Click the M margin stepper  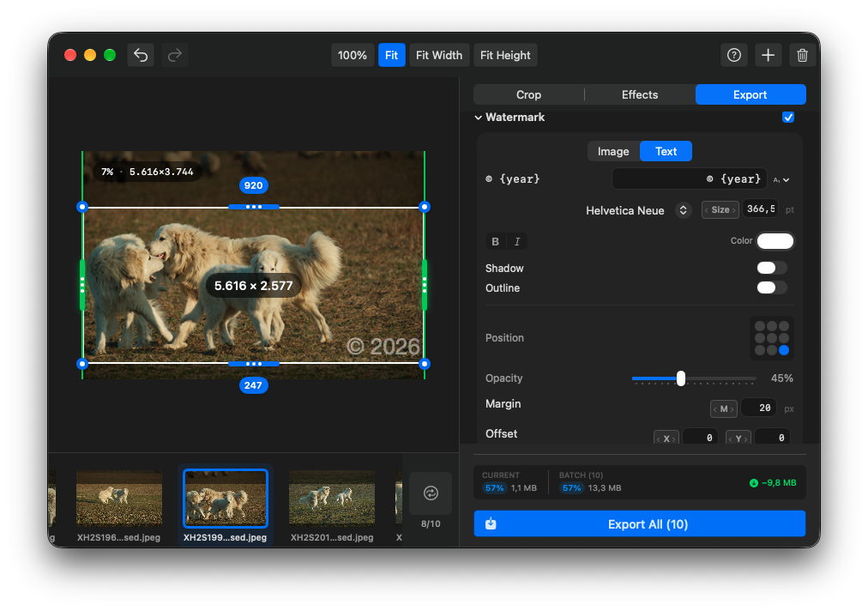(x=724, y=408)
